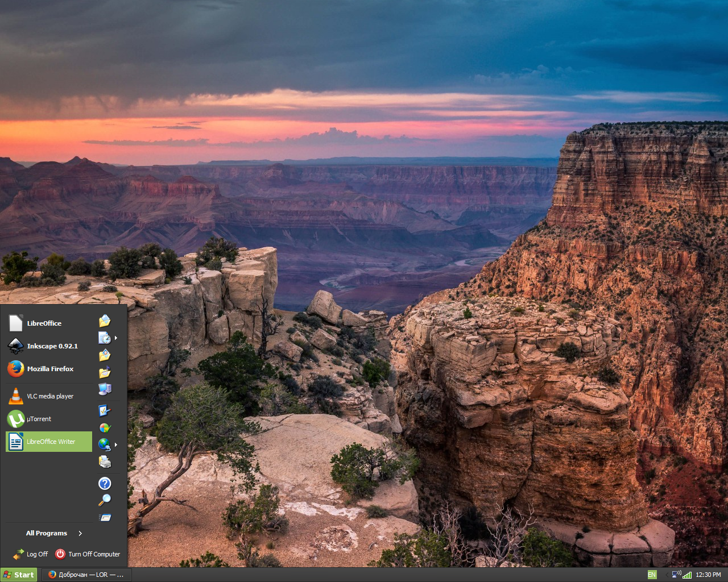Open the My Music folder icon

tap(105, 372)
